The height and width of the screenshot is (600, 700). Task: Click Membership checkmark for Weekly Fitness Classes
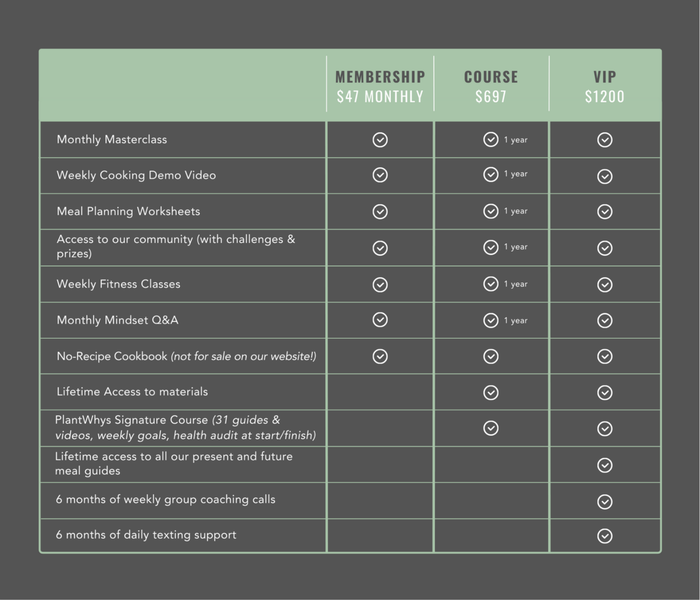pos(380,285)
